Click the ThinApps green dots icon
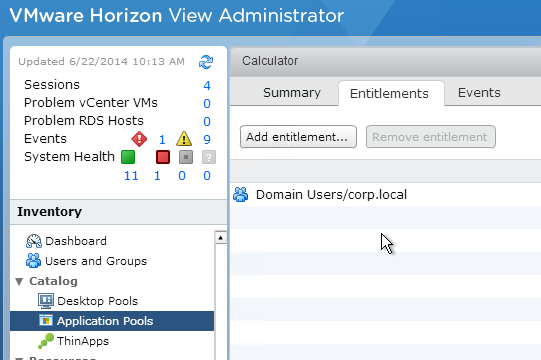The width and height of the screenshot is (541, 360). 46,341
